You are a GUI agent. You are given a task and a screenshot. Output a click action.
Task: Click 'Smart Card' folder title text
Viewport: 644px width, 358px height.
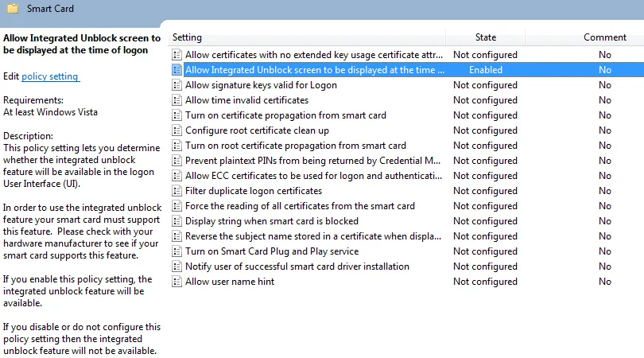point(50,9)
